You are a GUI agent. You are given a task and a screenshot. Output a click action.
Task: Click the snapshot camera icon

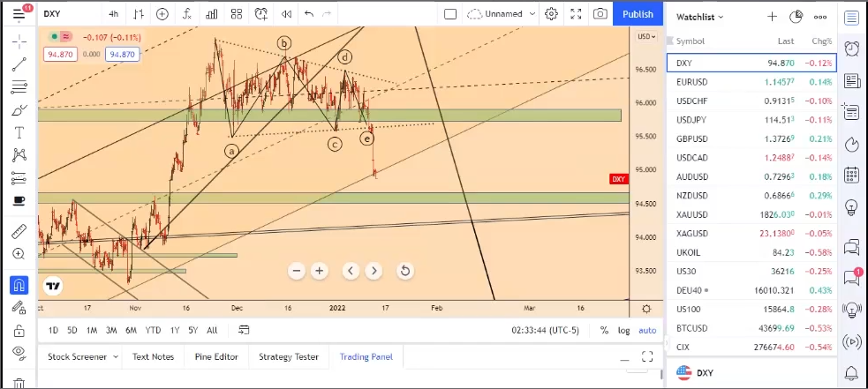tap(600, 14)
